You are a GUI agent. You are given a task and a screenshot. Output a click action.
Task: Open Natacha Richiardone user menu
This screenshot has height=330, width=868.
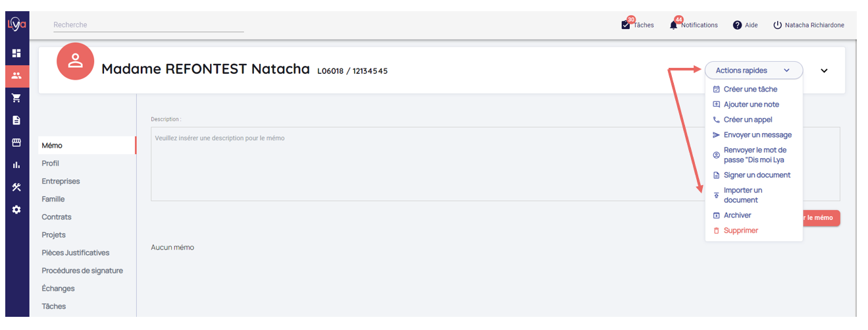point(808,25)
